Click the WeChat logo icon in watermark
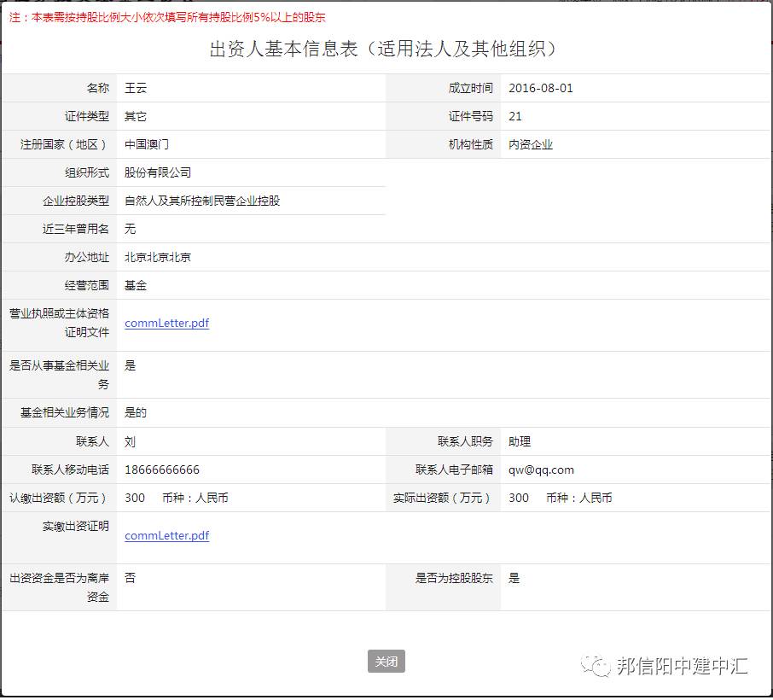This screenshot has height=700, width=773. 596,667
